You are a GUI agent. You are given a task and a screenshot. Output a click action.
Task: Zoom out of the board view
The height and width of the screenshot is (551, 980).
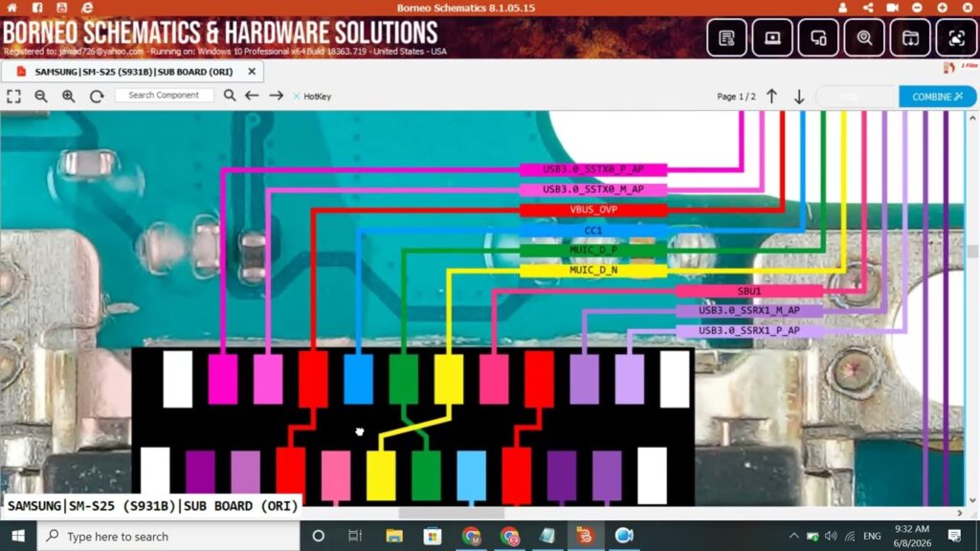pos(40,97)
